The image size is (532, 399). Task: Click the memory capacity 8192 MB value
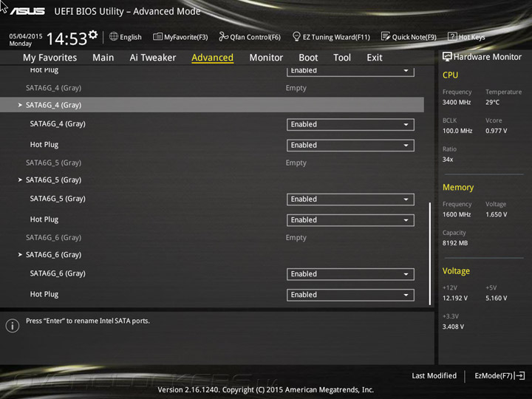click(455, 243)
